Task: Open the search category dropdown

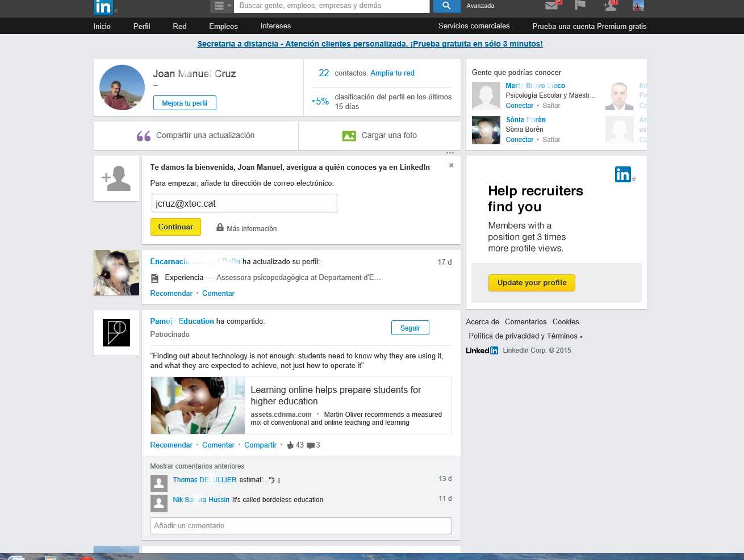Action: [x=221, y=6]
